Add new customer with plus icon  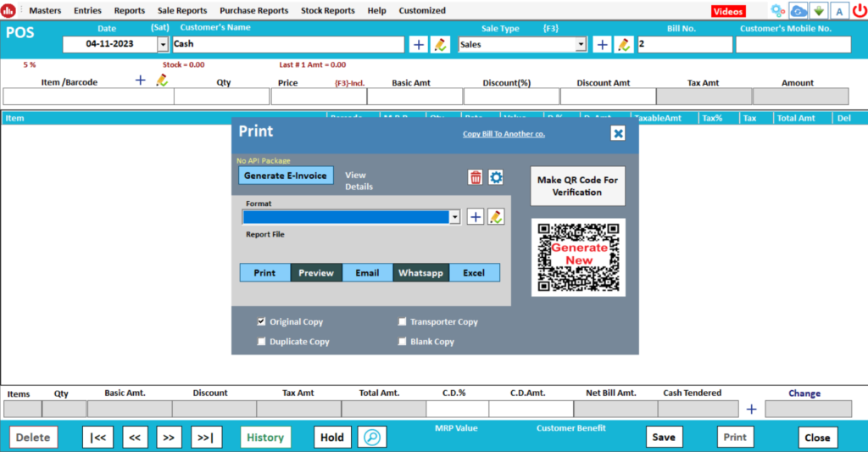pyautogui.click(x=419, y=45)
